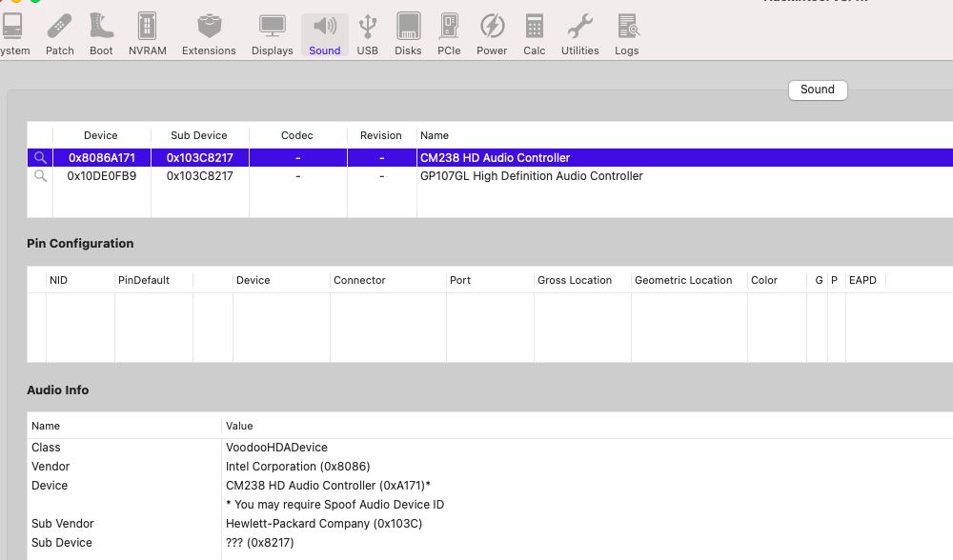The width and height of the screenshot is (953, 560).
Task: Select the Disks toolbar icon
Action: pos(408,29)
